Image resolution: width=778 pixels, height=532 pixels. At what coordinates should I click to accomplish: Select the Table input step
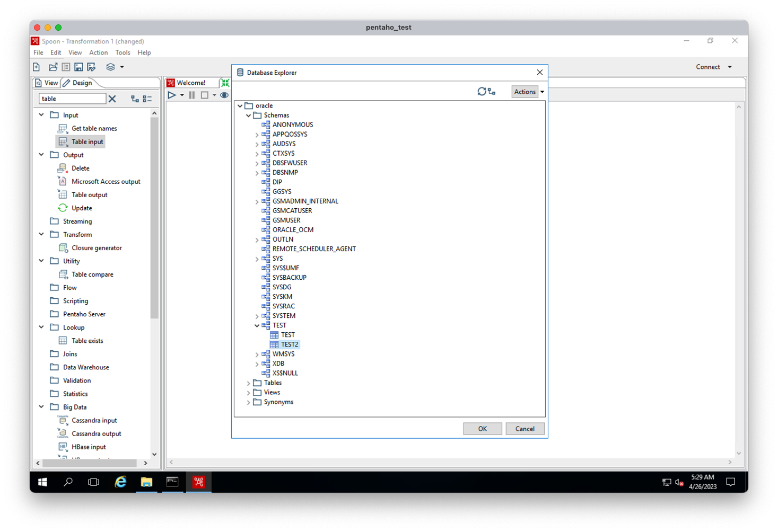click(x=81, y=141)
